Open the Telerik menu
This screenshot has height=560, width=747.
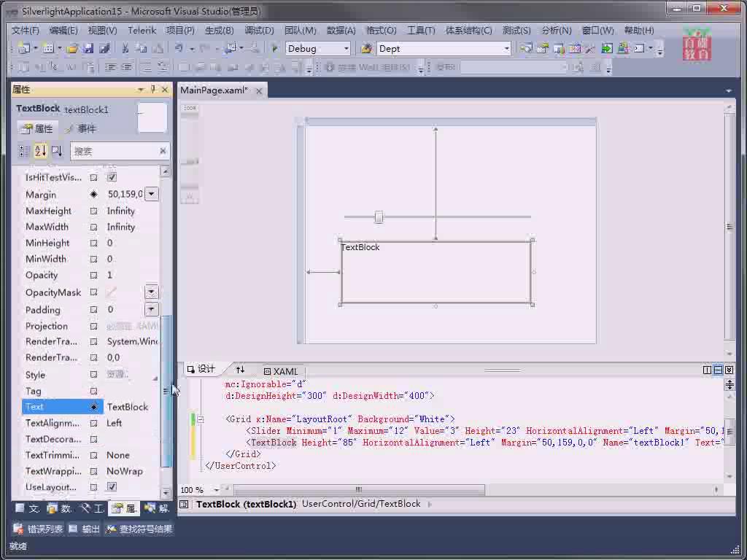[142, 31]
